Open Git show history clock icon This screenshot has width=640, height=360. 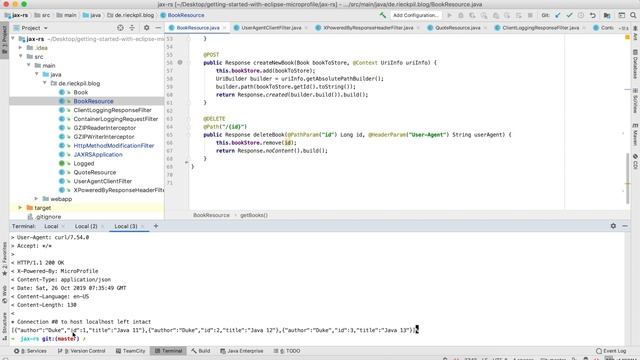tap(581, 15)
